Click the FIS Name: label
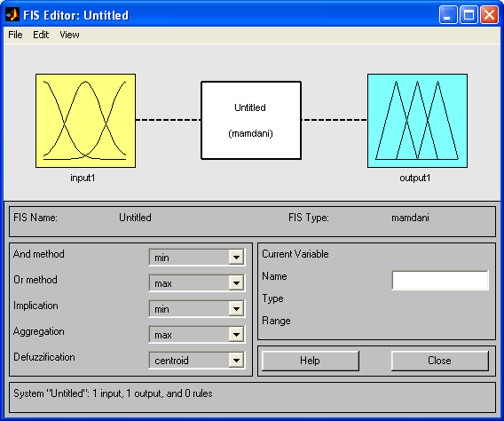504x421 pixels. (35, 218)
